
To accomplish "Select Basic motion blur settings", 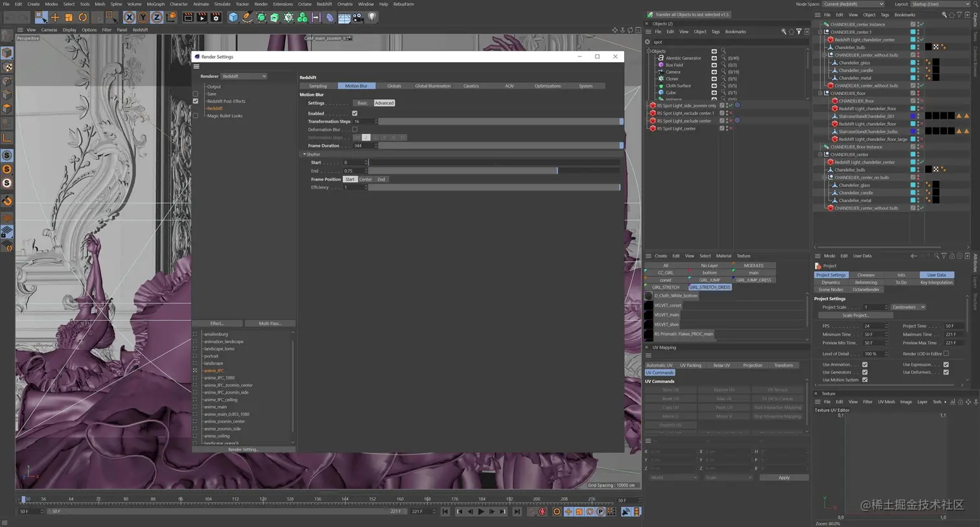I will pos(362,103).
